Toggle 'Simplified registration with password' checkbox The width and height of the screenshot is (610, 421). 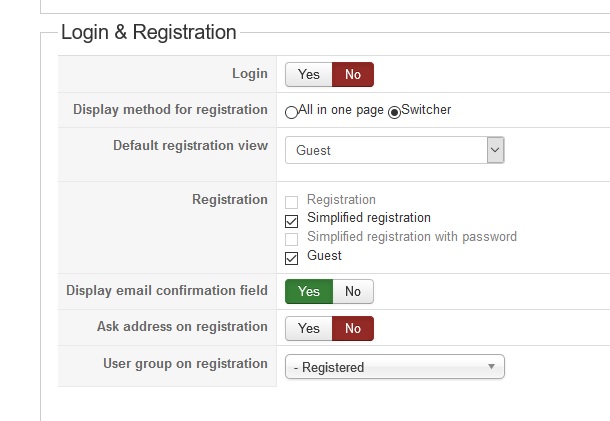click(x=292, y=239)
